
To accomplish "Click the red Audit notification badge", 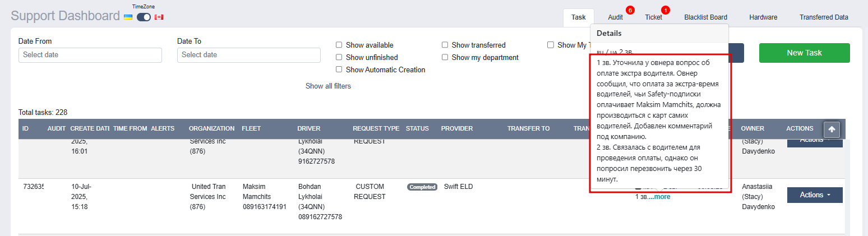I will pos(630,10).
